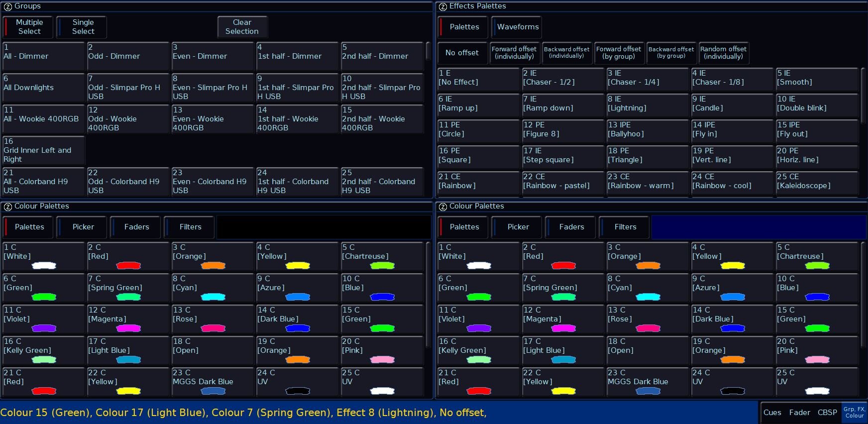
Task: Switch to Picker tab in left Colour Palettes
Action: (83, 227)
